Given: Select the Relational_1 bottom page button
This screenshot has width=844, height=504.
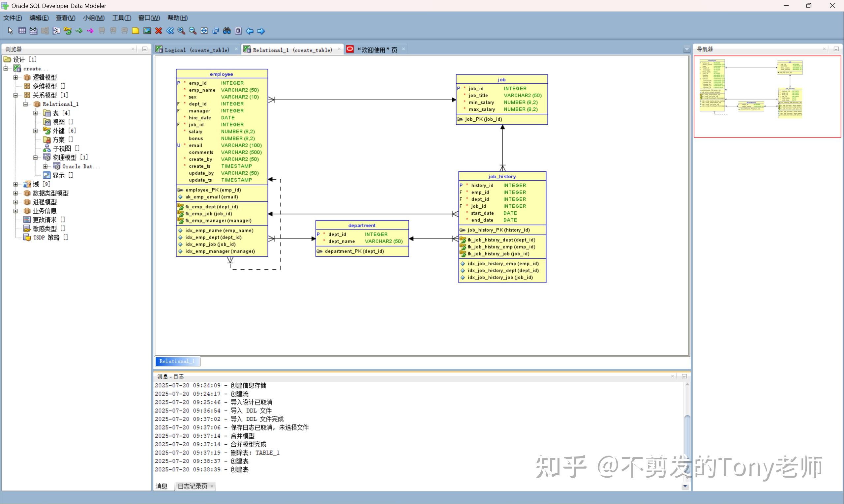Looking at the screenshot, I should coord(177,361).
